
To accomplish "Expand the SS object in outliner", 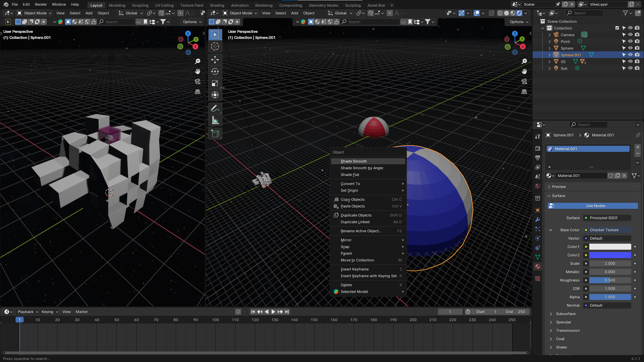I will click(549, 62).
